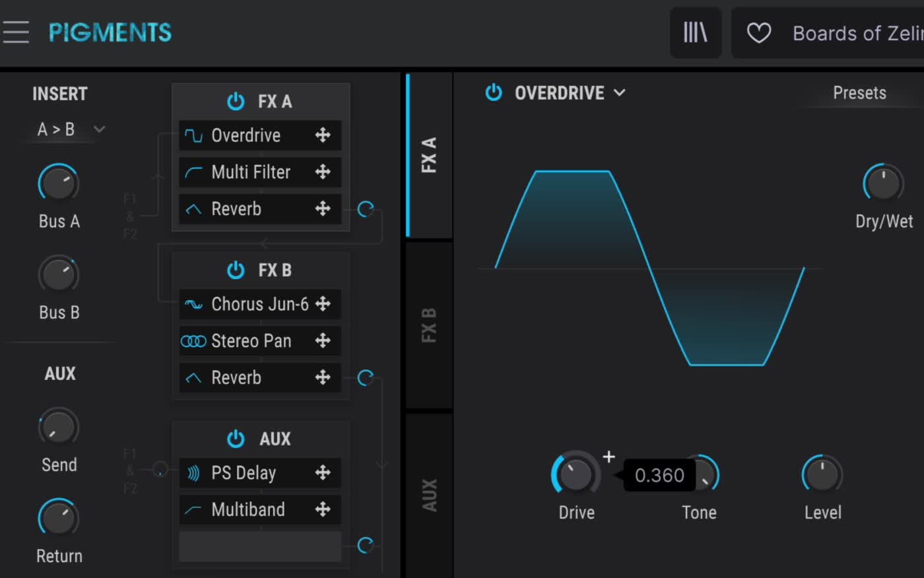Click the Overdrive Level knob

822,474
